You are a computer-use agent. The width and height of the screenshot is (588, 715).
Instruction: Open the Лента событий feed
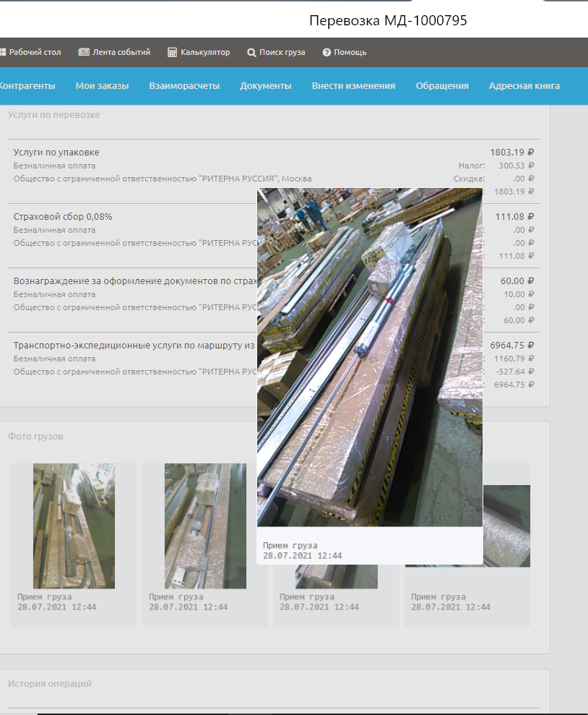point(114,52)
